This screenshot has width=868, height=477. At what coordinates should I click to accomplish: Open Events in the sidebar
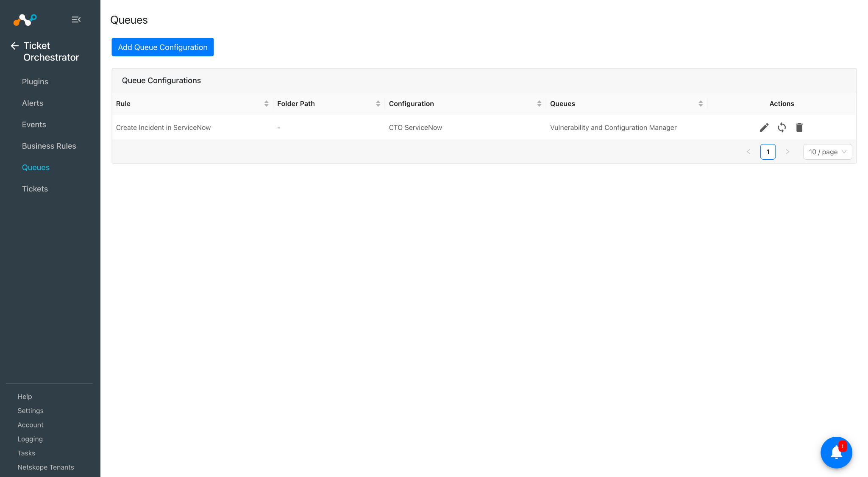pos(34,125)
